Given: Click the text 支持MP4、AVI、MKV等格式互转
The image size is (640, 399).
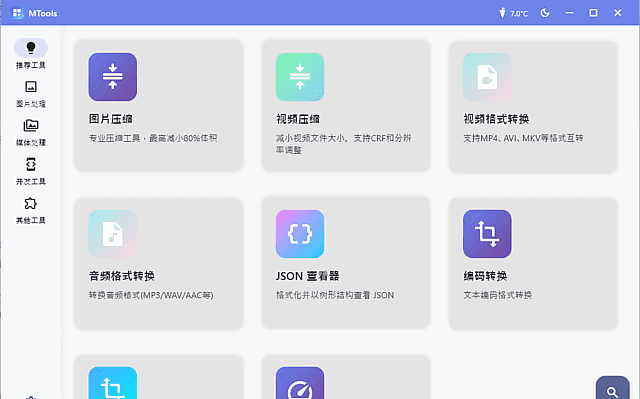Looking at the screenshot, I should coord(523,138).
